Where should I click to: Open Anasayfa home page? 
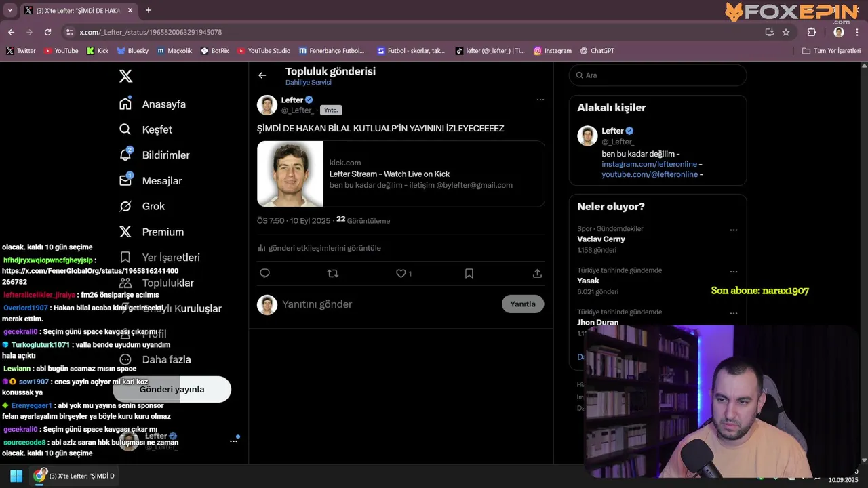(x=153, y=104)
